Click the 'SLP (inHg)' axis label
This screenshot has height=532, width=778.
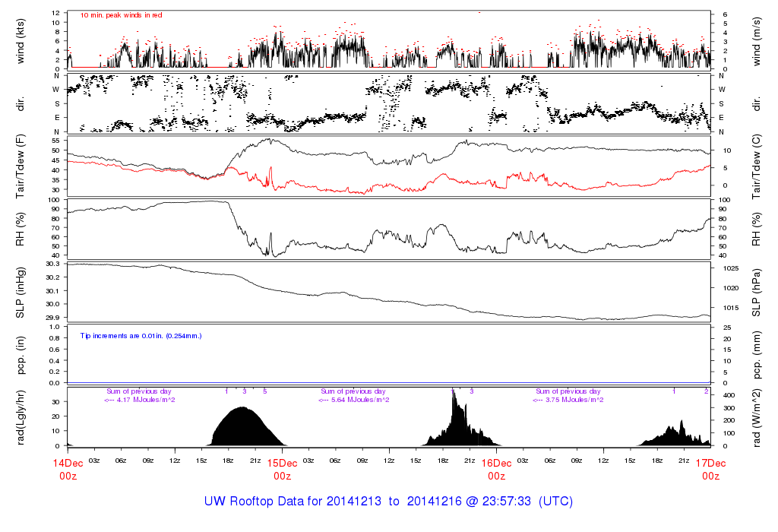tap(21, 291)
